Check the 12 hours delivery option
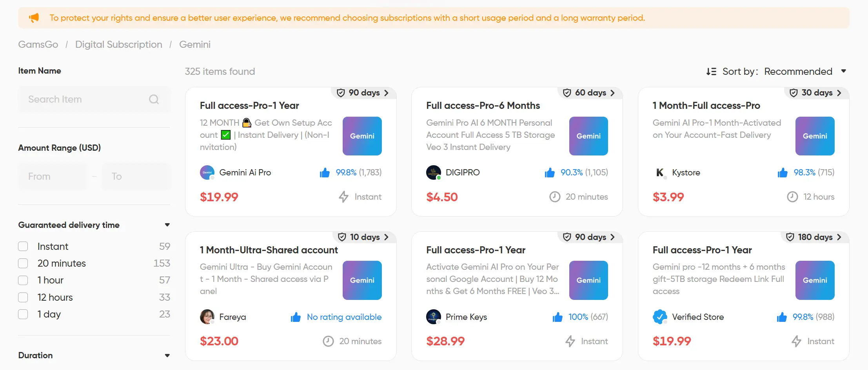The image size is (868, 370). tap(23, 298)
